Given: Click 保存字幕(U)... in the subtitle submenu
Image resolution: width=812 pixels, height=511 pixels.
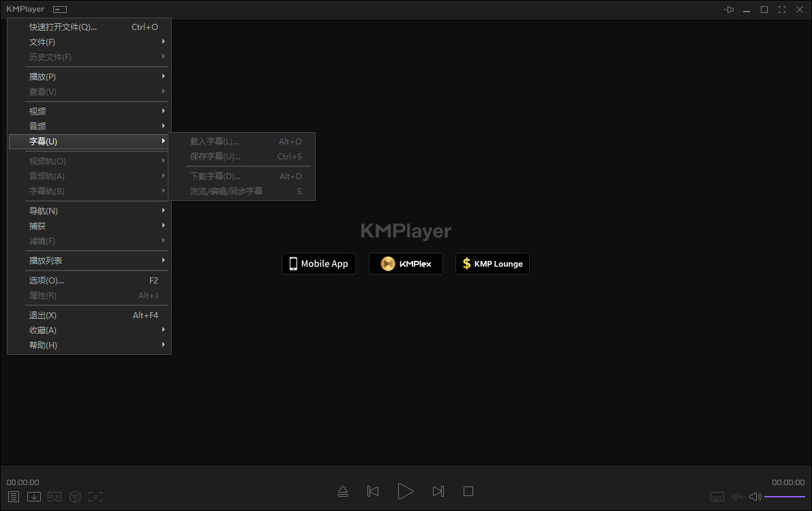Looking at the screenshot, I should coord(242,156).
